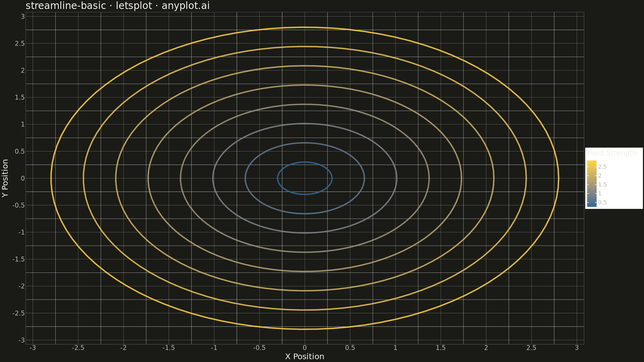Click the y-axis tick label -1
Image resolution: width=644 pixels, height=362 pixels.
[x=21, y=232]
